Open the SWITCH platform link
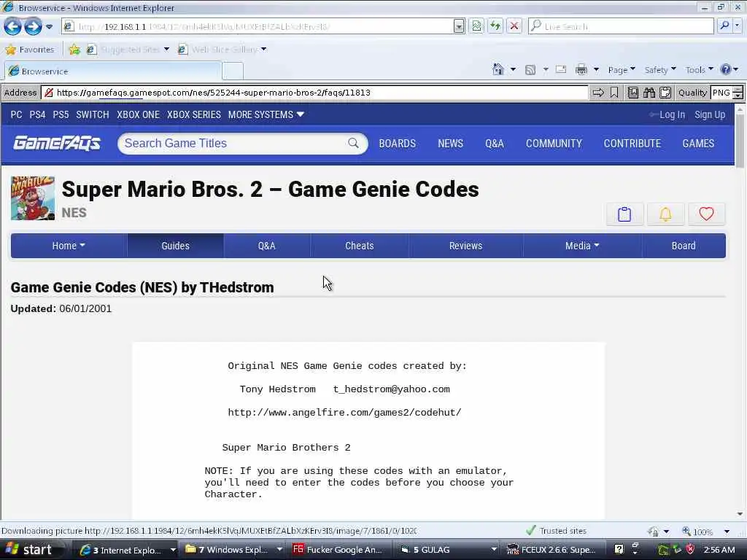747x560 pixels. [93, 114]
